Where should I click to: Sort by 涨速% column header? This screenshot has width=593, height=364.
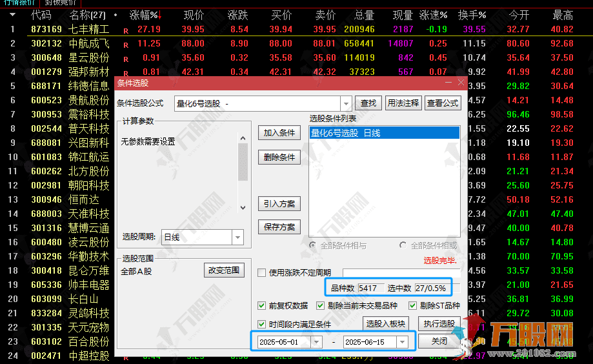[434, 15]
